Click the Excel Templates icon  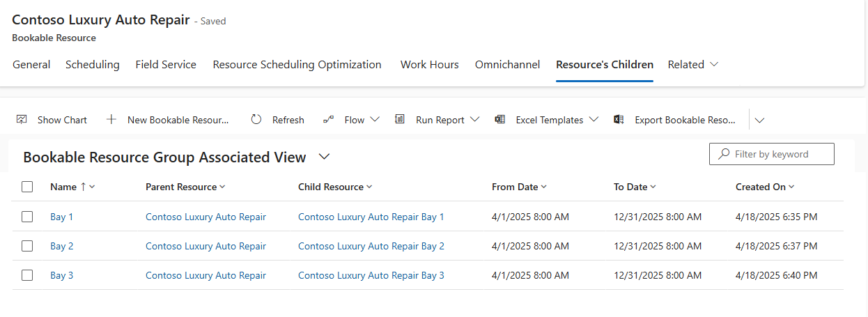coord(500,120)
